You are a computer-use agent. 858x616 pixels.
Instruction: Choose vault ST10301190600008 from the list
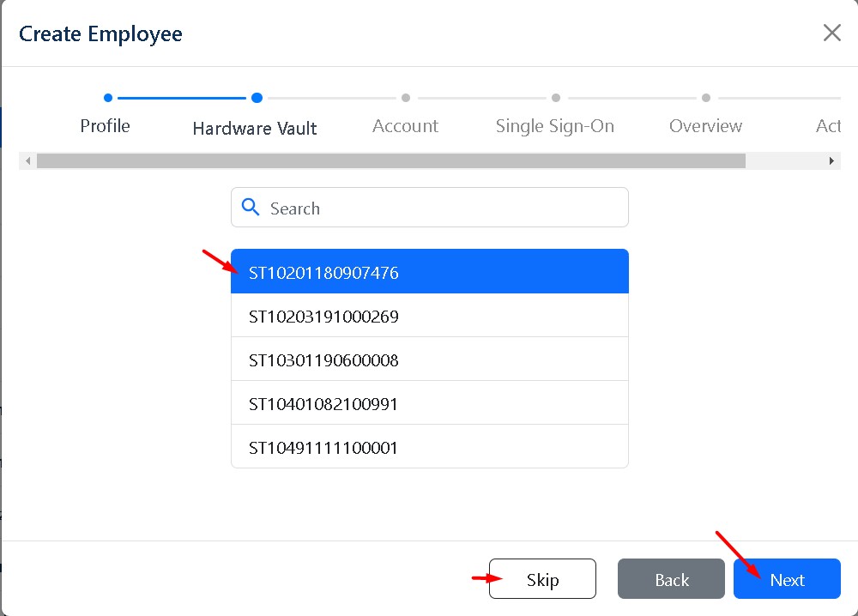tap(429, 360)
